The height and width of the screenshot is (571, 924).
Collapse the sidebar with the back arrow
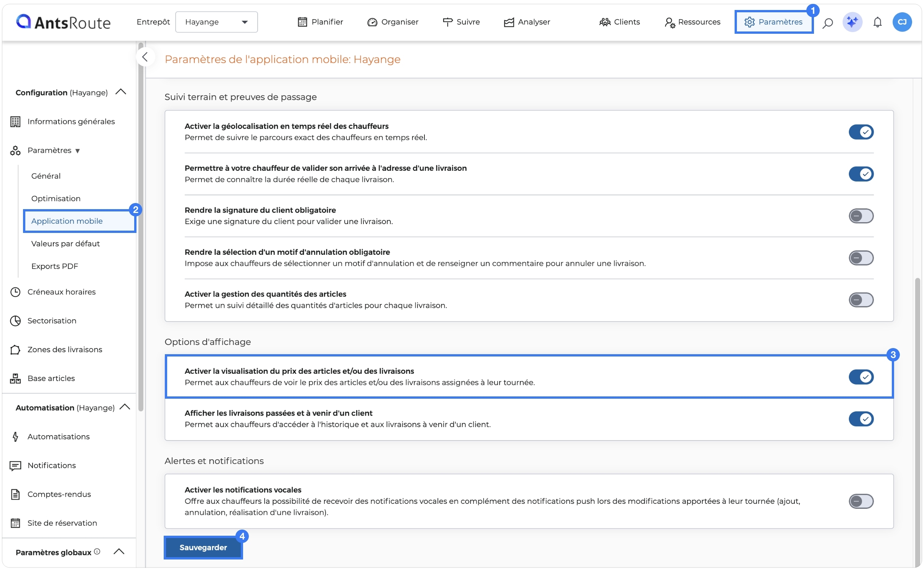pyautogui.click(x=145, y=57)
